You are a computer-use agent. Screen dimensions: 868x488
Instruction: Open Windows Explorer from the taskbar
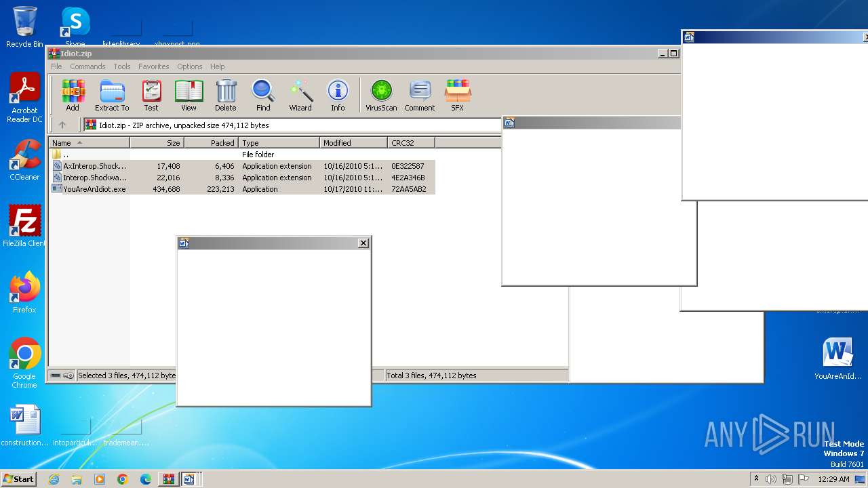(x=77, y=479)
